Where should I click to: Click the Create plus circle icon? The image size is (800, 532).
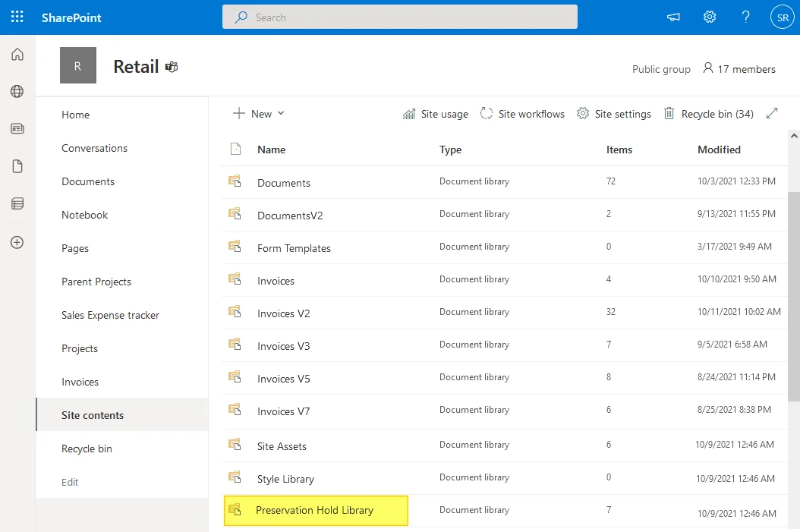pos(17,242)
